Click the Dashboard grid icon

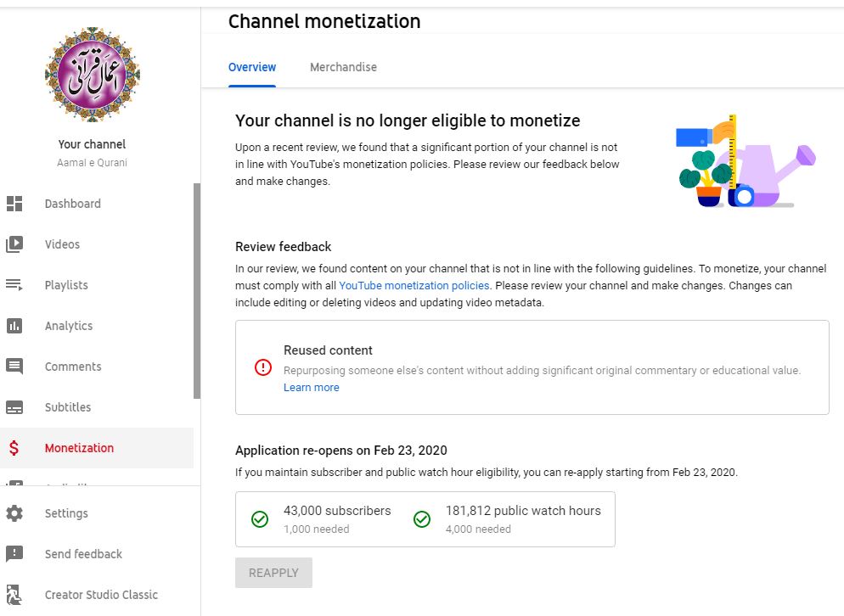(14, 204)
